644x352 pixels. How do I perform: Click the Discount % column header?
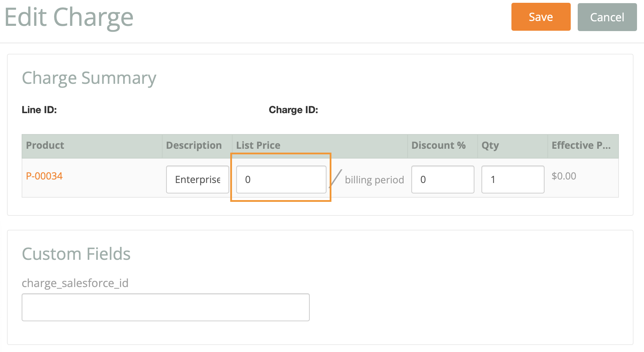(442, 146)
